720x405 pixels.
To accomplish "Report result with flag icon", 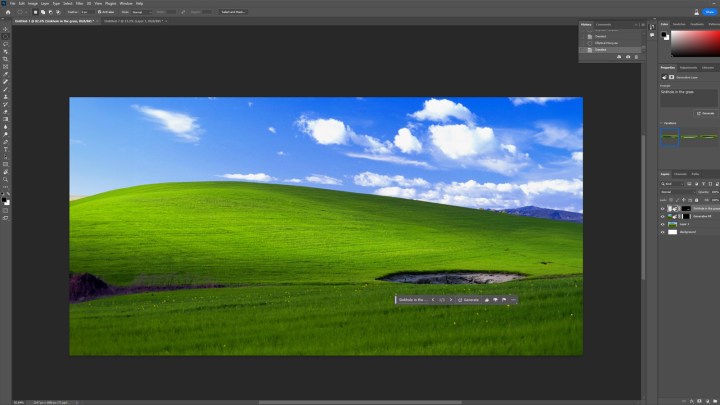I will coord(504,300).
